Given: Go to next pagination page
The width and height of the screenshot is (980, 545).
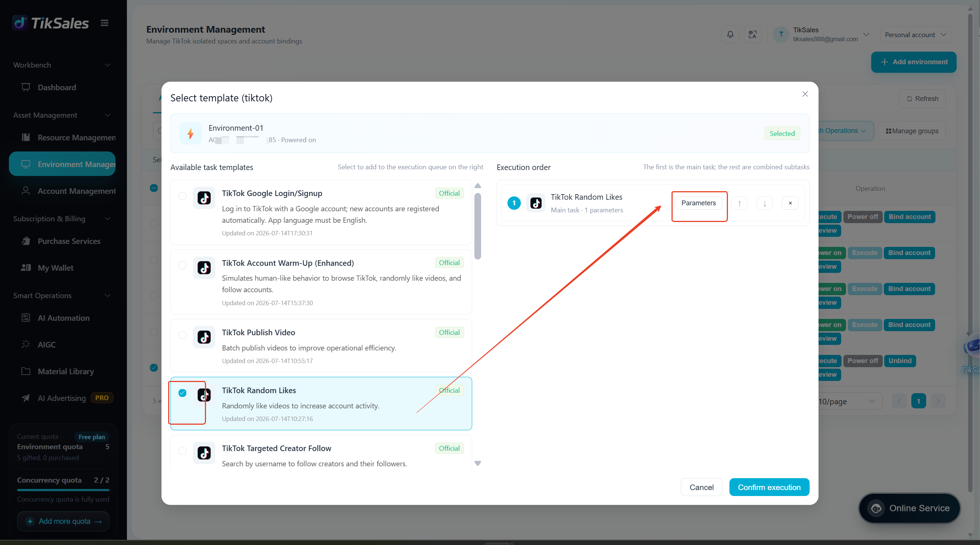Looking at the screenshot, I should tap(938, 401).
